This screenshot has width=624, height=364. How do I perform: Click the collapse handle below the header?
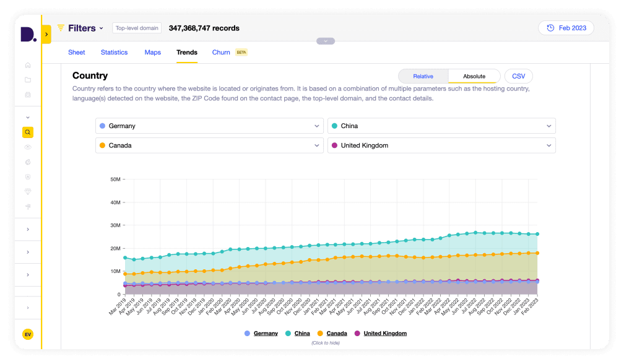[x=326, y=41]
